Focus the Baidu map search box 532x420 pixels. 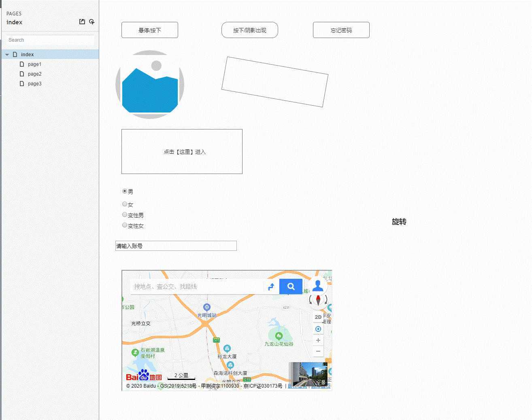(x=197, y=286)
